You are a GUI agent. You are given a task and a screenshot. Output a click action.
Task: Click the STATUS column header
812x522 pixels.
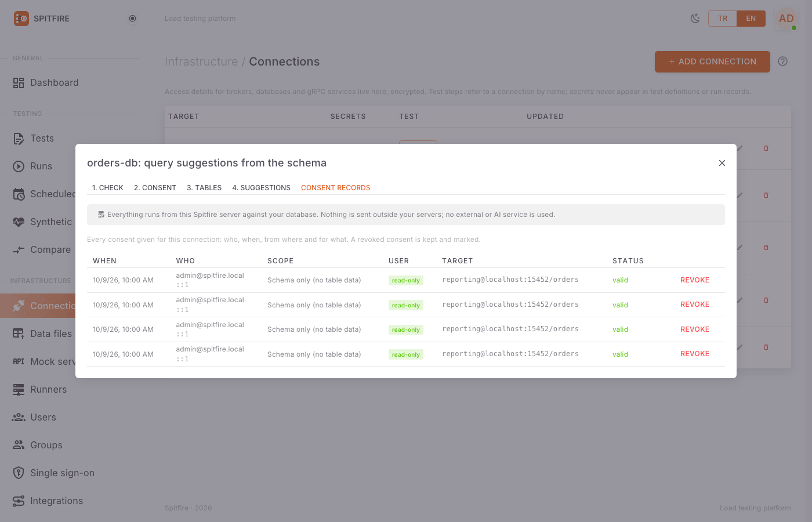tap(628, 261)
